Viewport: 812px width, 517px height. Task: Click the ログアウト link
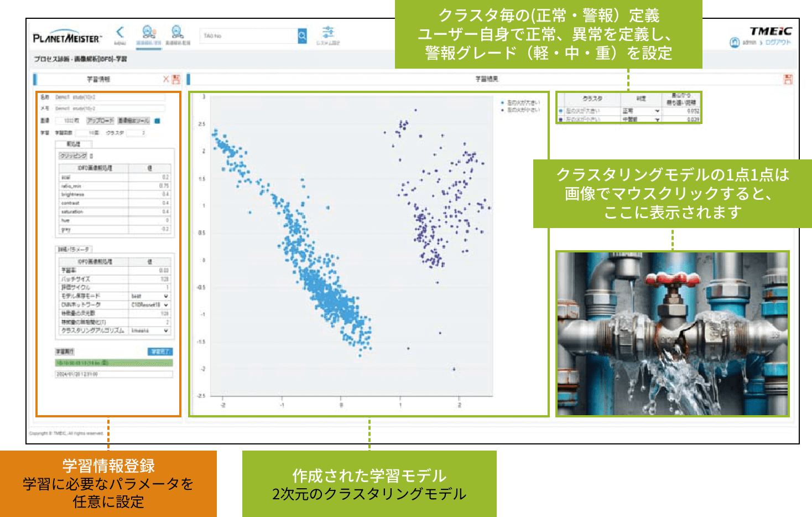click(x=778, y=43)
